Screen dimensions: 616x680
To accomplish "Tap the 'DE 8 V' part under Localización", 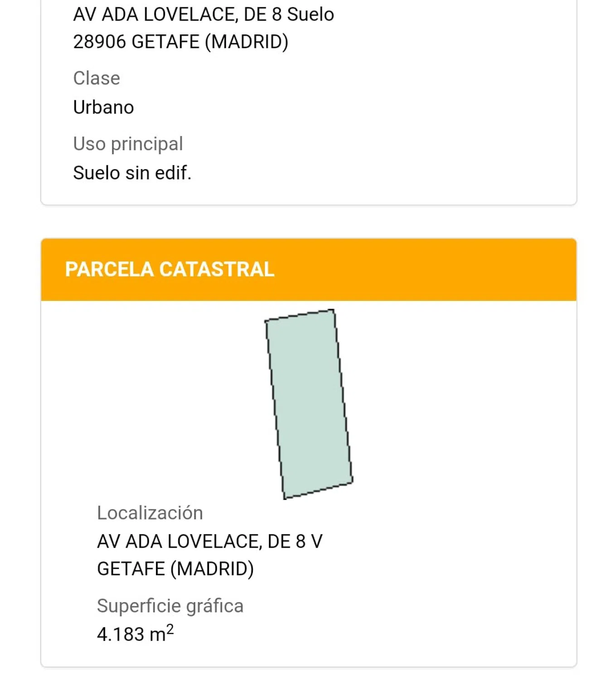I will pyautogui.click(x=295, y=541).
